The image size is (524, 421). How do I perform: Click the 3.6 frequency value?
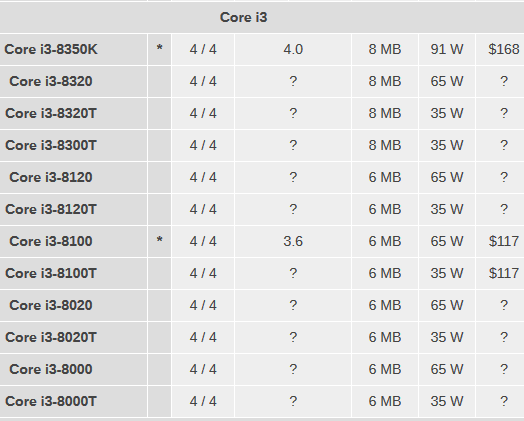coord(293,241)
